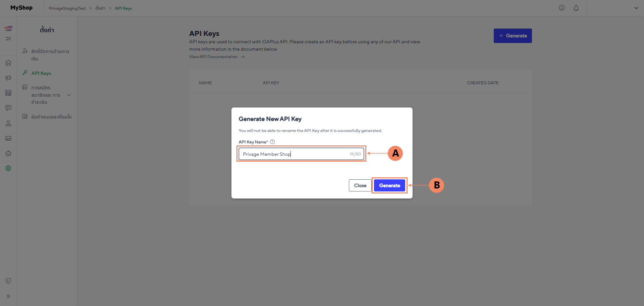This screenshot has width=644, height=306.
Task: Open the home icon in the sidebar
Action: [8, 63]
